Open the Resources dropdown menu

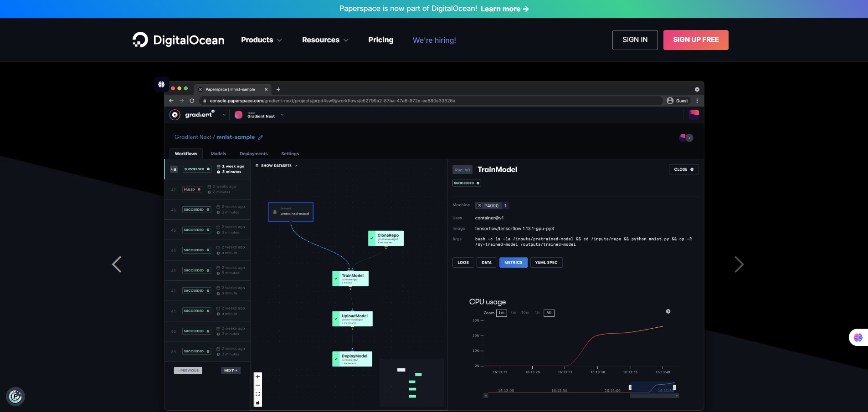tap(325, 40)
